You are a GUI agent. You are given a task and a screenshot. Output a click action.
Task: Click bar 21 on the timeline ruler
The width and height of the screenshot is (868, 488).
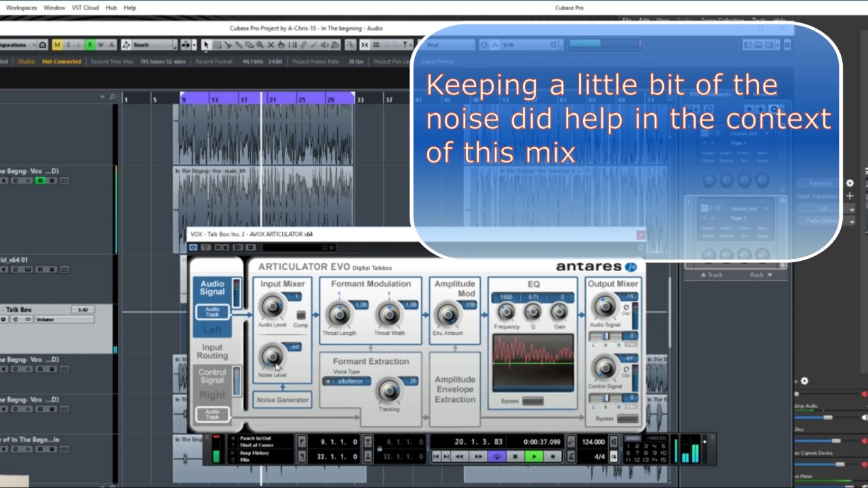click(x=272, y=99)
